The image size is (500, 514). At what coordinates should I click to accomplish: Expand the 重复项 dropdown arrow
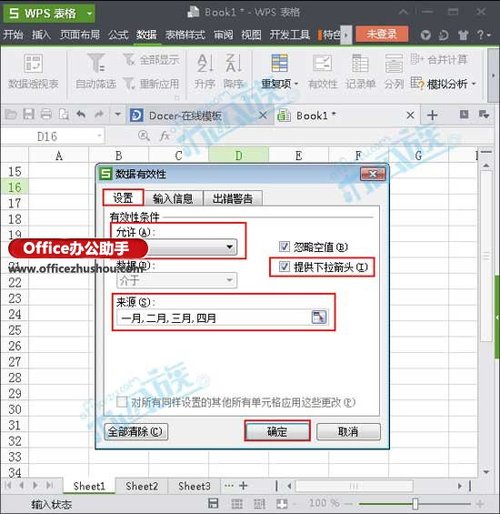296,84
